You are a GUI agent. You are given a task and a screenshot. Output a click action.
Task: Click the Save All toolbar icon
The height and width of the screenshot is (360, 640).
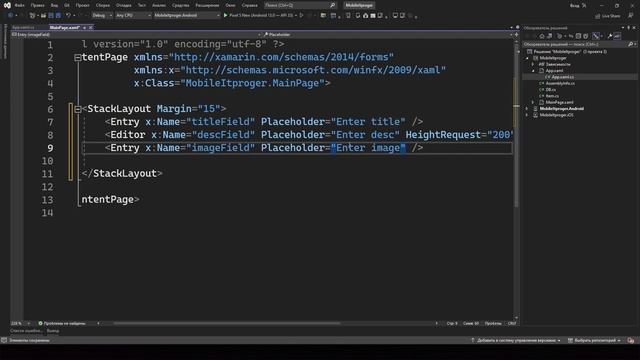click(58, 15)
